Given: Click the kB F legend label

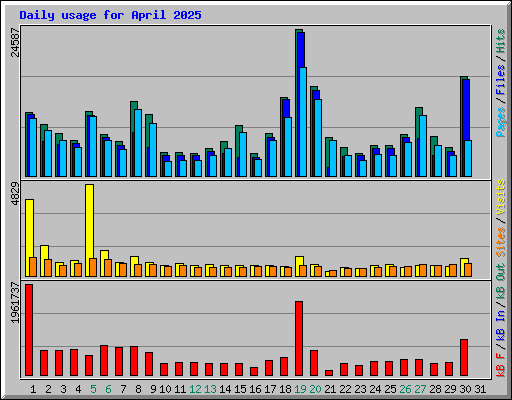Looking at the screenshot, I should (501, 365).
